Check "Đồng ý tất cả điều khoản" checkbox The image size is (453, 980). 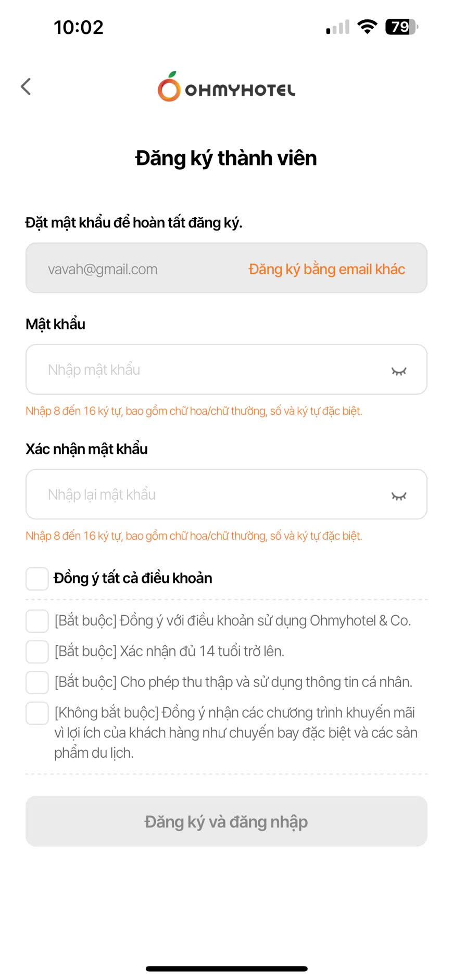pos(37,579)
